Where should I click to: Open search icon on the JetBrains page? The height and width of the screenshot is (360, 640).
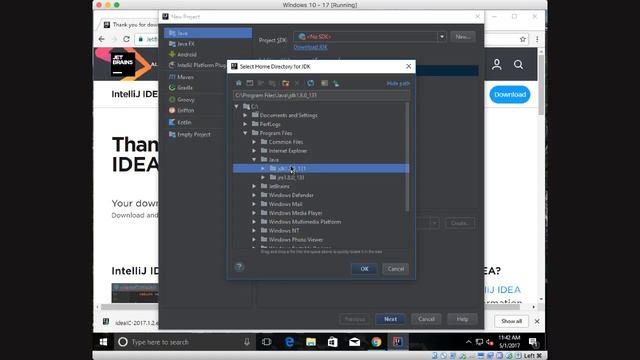[518, 64]
